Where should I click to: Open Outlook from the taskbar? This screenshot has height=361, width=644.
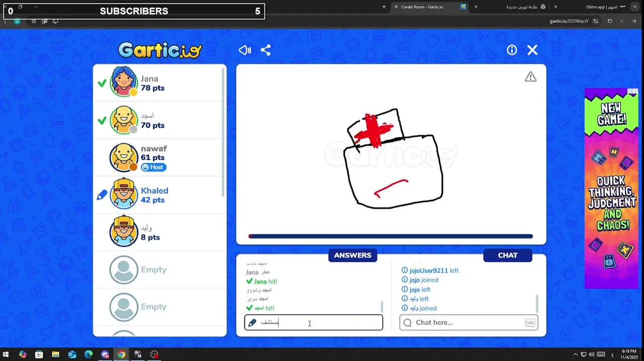[x=72, y=354]
